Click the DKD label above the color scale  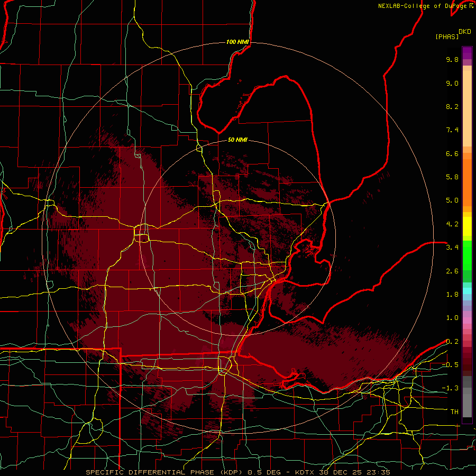[465, 32]
